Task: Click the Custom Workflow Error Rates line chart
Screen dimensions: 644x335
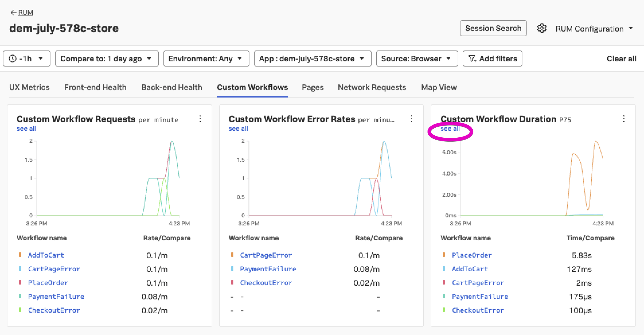Action: [x=320, y=178]
